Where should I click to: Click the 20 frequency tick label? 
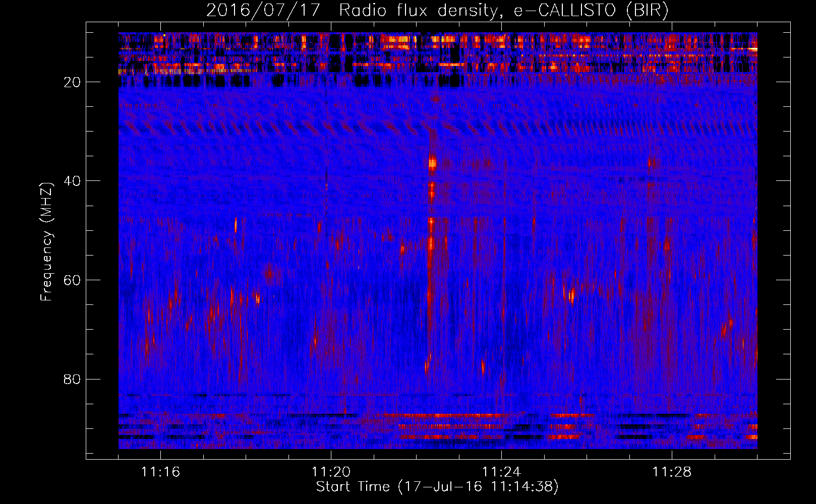tap(72, 82)
